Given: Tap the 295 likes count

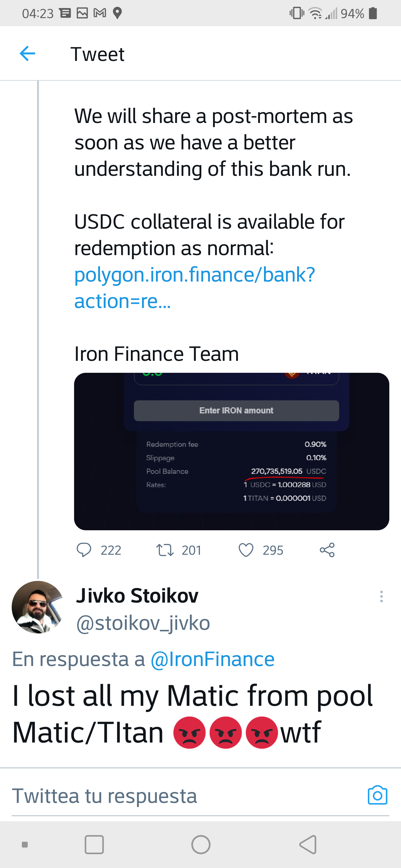Looking at the screenshot, I should (x=273, y=550).
